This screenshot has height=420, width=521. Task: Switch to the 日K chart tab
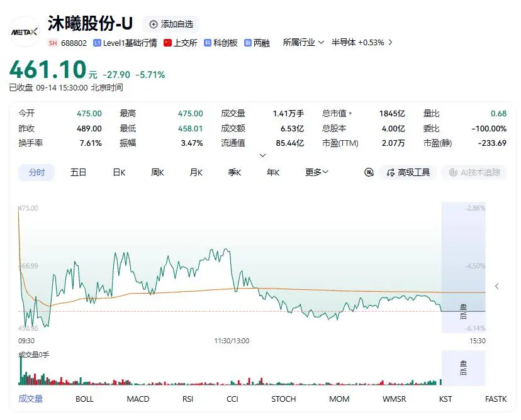click(119, 172)
